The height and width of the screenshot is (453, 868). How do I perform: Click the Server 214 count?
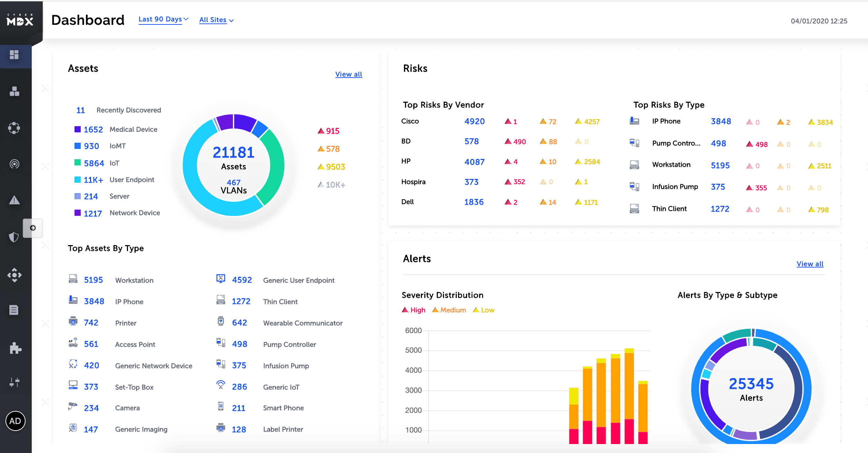pyautogui.click(x=91, y=197)
